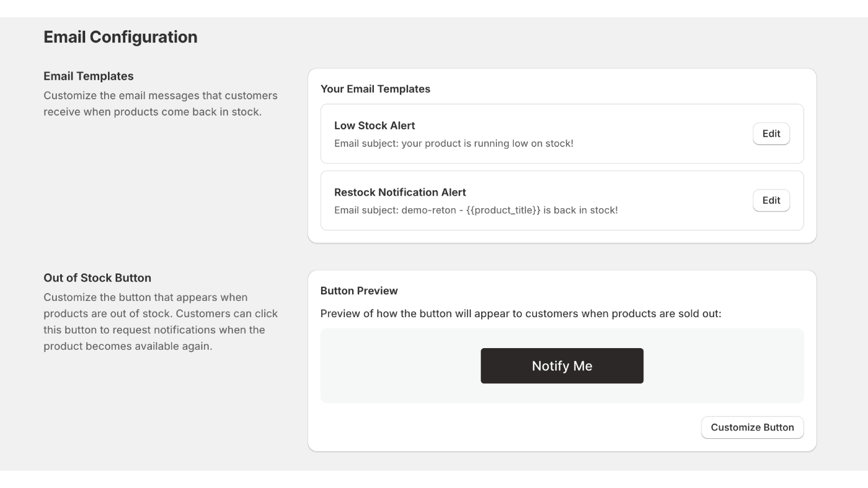Click the low stock email subject line
This screenshot has height=488, width=868.
pyautogui.click(x=454, y=144)
